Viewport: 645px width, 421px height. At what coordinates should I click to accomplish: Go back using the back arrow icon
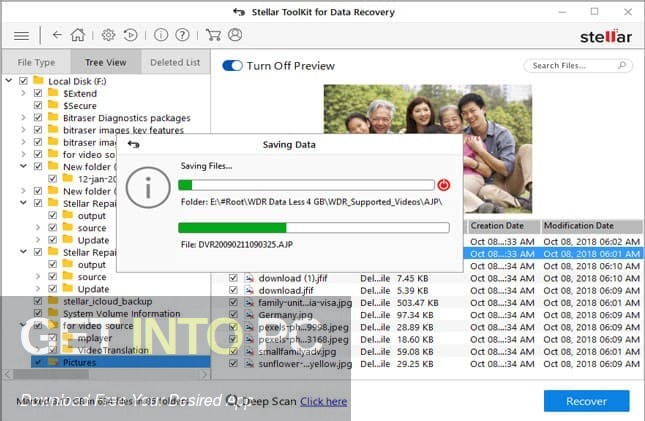pos(57,35)
